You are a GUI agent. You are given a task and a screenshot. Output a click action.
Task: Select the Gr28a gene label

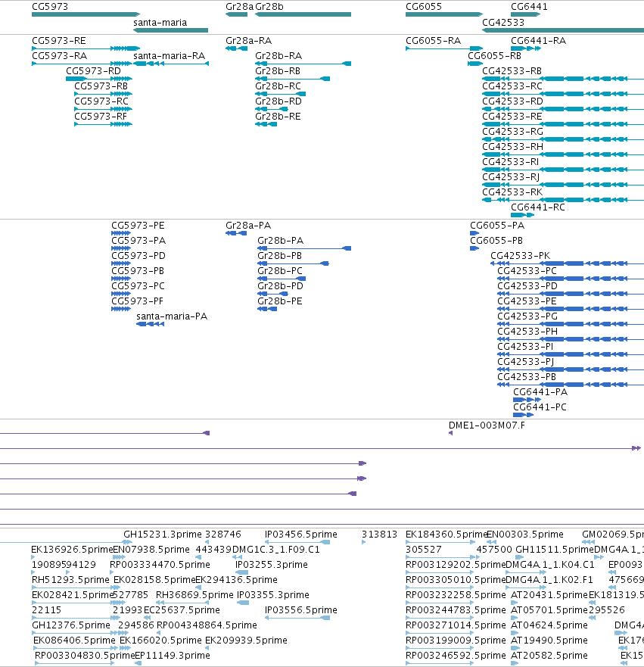[239, 7]
